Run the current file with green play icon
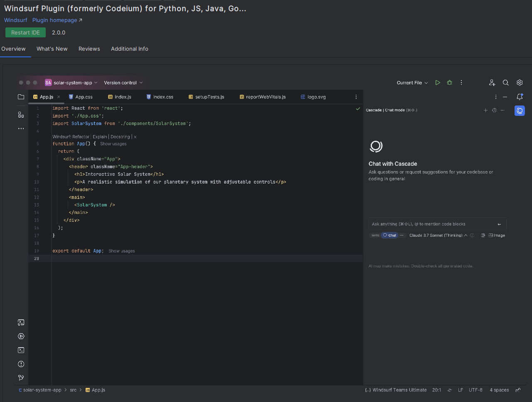Screen dimensions: 532x402 (x=438, y=83)
